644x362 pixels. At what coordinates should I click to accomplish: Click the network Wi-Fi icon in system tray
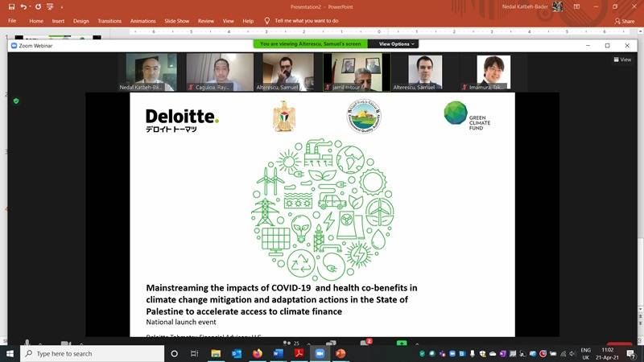(563, 354)
